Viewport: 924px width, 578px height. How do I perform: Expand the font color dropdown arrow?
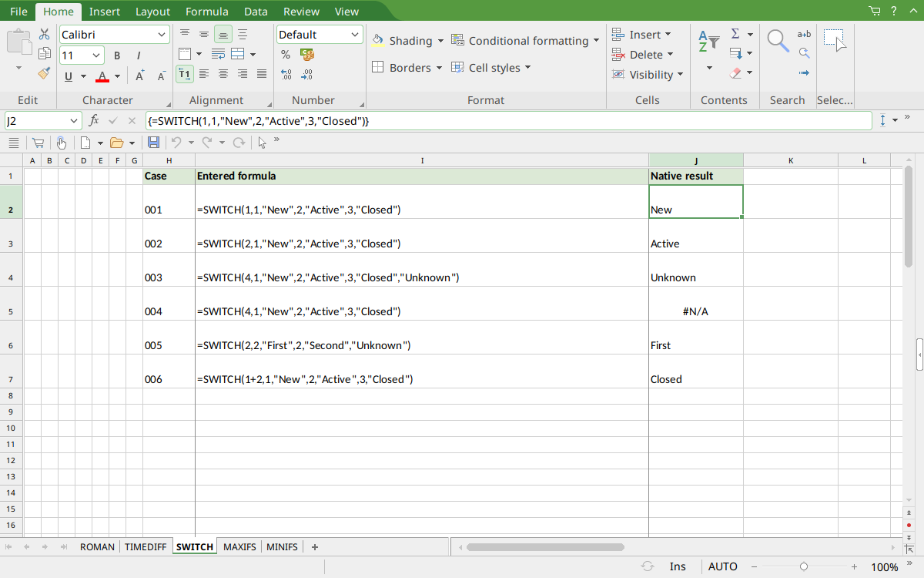tap(117, 76)
